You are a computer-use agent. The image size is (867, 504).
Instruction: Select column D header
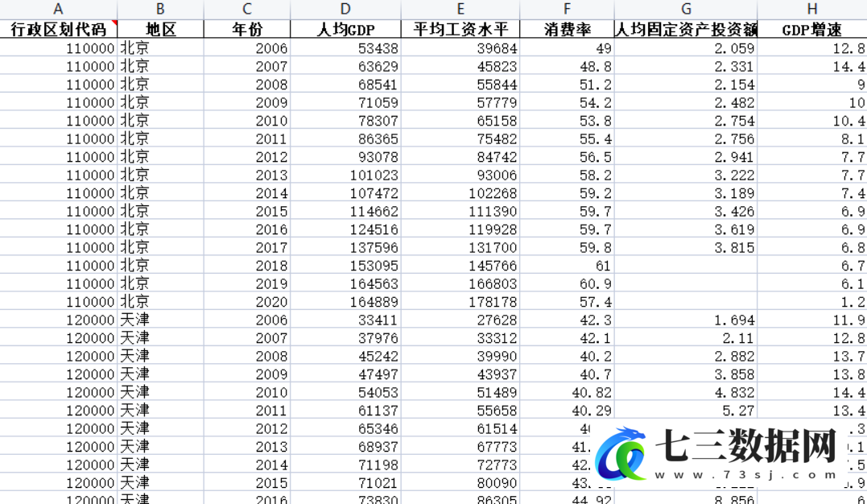coord(345,9)
